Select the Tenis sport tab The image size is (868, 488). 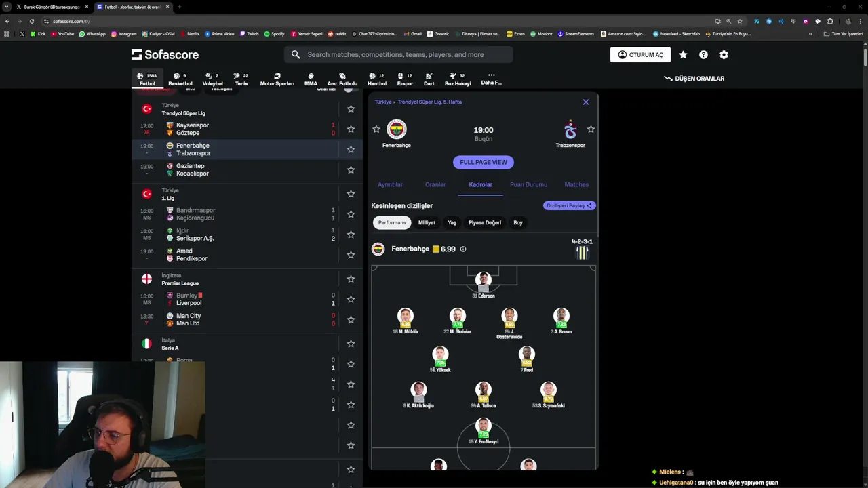[x=241, y=79]
